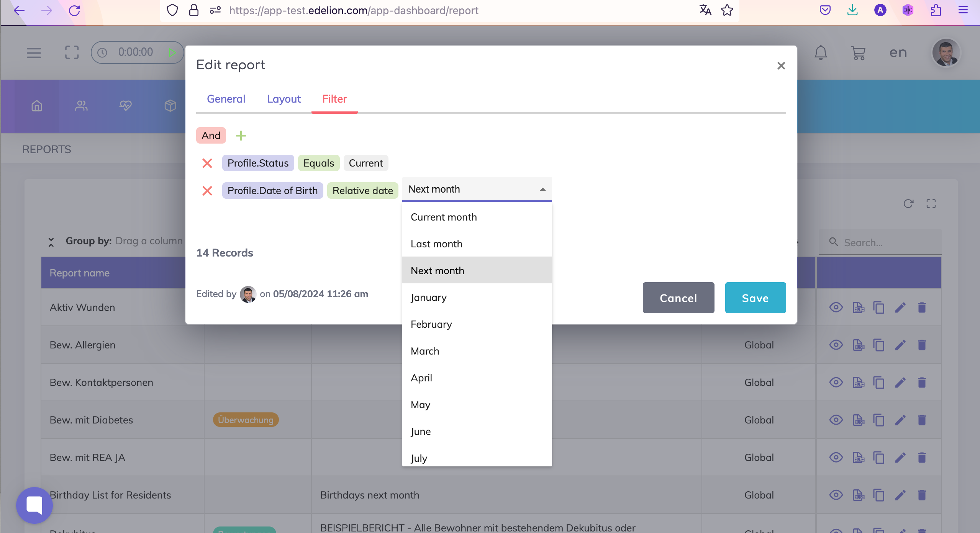Open the shopping cart icon

click(x=858, y=52)
